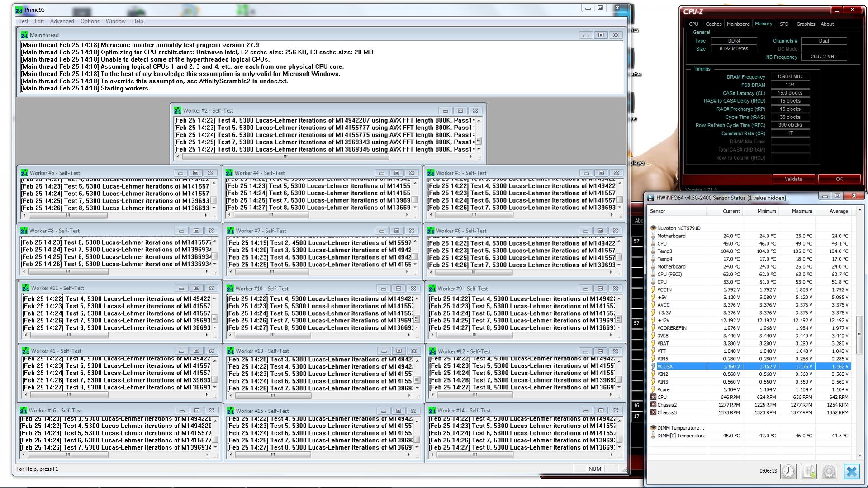Click the Worker #7 window icon
This screenshot has height=488, width=868.
(230, 231)
